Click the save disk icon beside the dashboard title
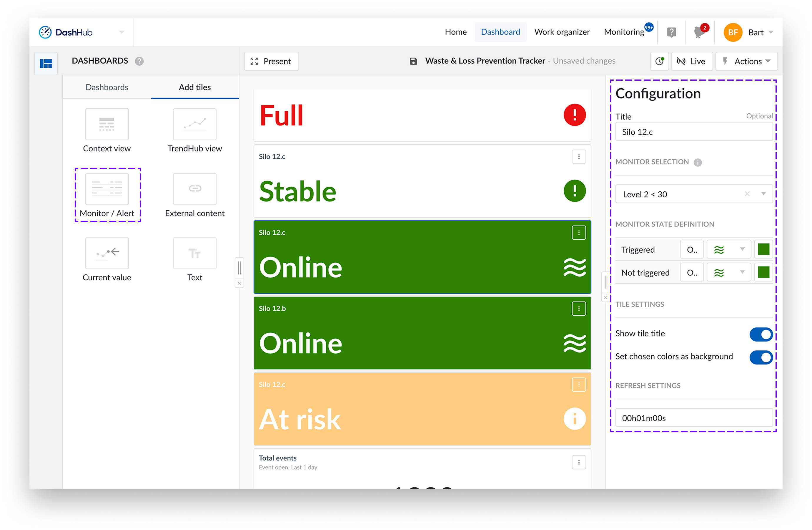 [x=413, y=62]
